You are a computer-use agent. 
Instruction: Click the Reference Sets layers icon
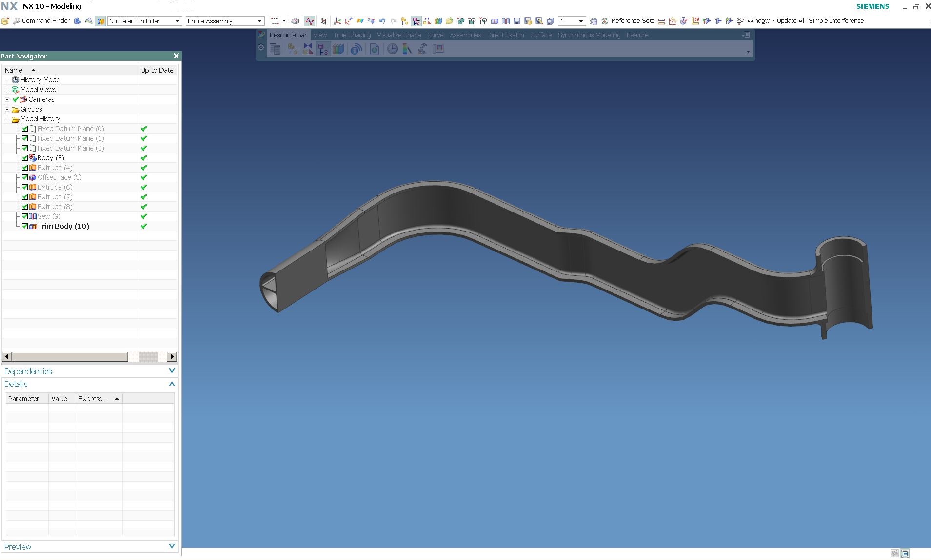(605, 21)
